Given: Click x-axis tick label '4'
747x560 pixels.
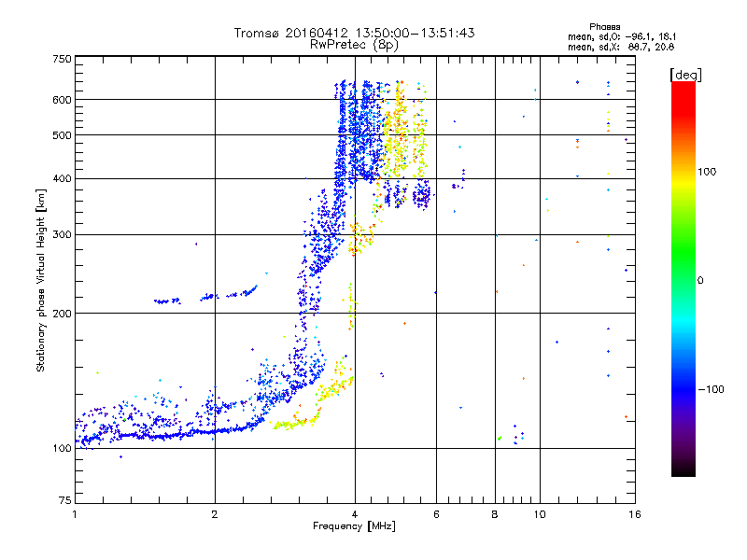Looking at the screenshot, I should [355, 514].
